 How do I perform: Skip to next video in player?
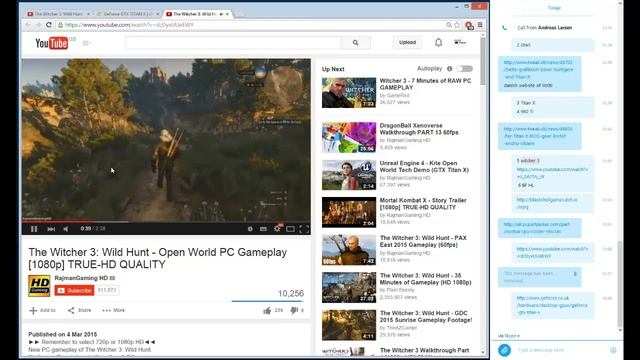tap(51, 229)
